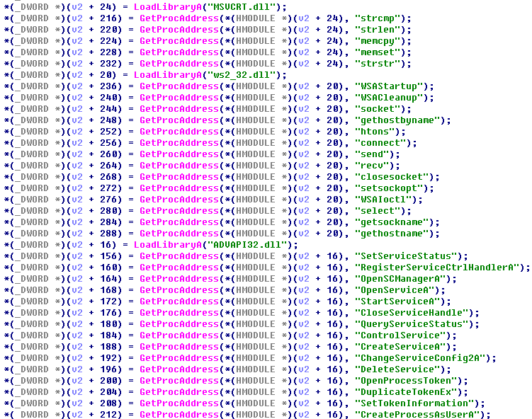Screen dimensions: 532x419
Task: Click HMODULE cast on the "memcpy" line
Action: (x=256, y=41)
